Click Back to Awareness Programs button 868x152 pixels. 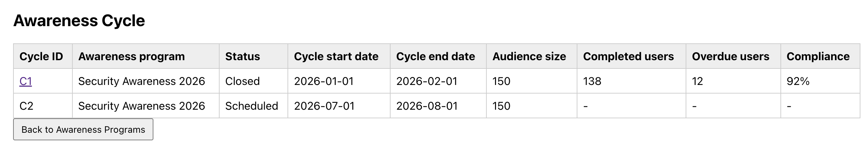pyautogui.click(x=83, y=130)
